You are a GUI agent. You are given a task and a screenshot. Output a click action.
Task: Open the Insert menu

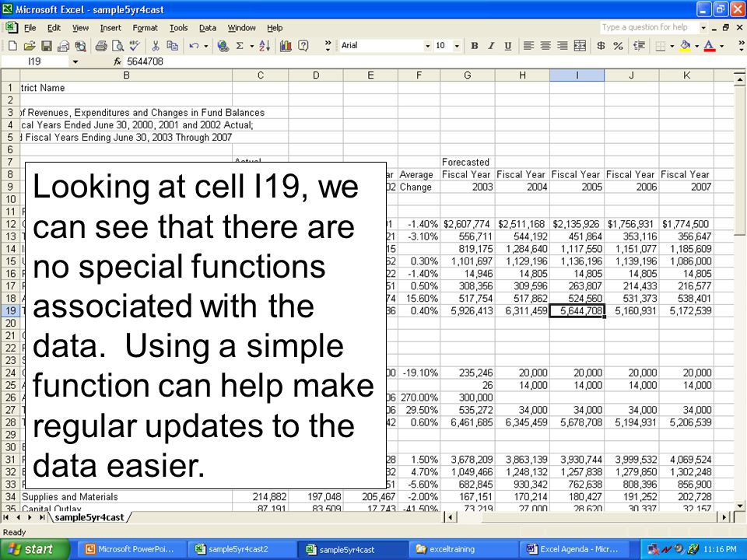pyautogui.click(x=110, y=28)
